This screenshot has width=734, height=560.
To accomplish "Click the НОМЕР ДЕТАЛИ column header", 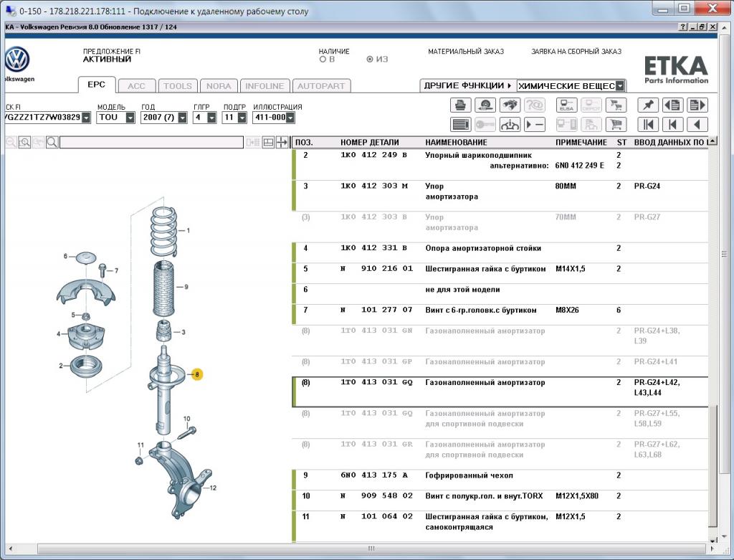I will click(370, 143).
